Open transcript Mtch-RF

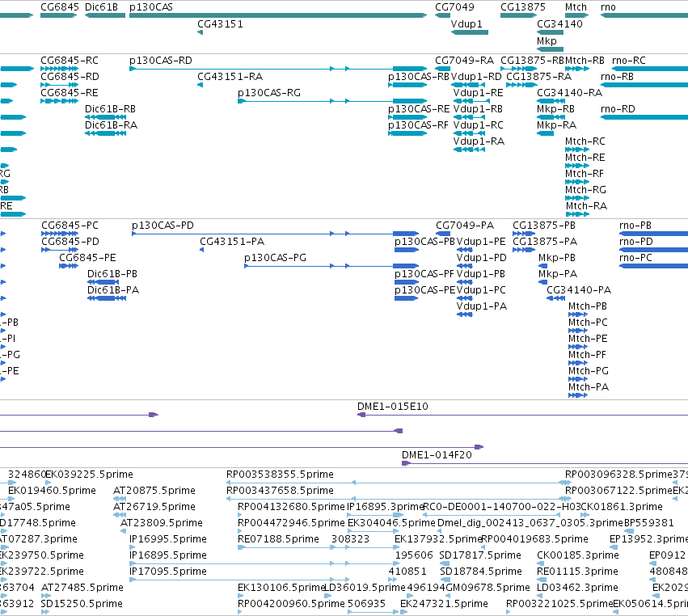(x=585, y=173)
